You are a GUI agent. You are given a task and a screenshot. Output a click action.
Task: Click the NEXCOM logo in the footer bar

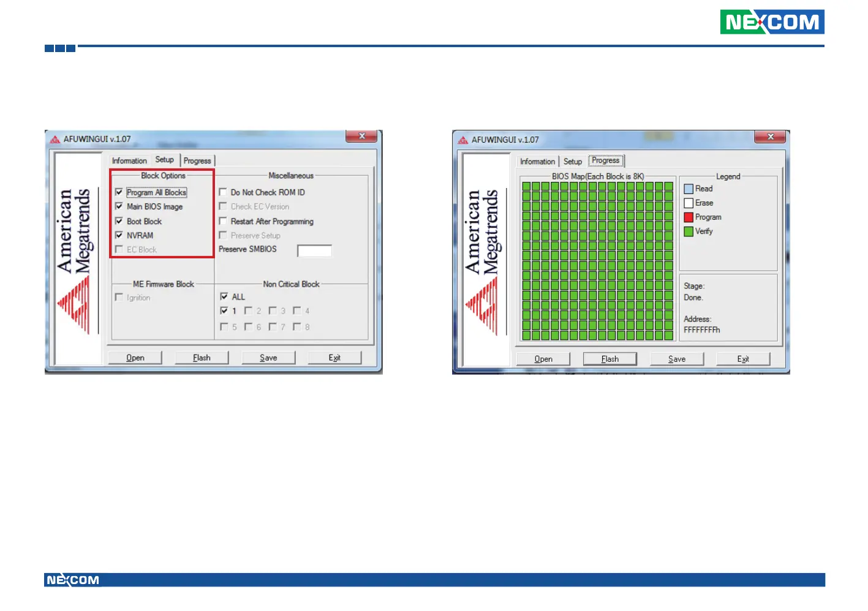click(73, 580)
